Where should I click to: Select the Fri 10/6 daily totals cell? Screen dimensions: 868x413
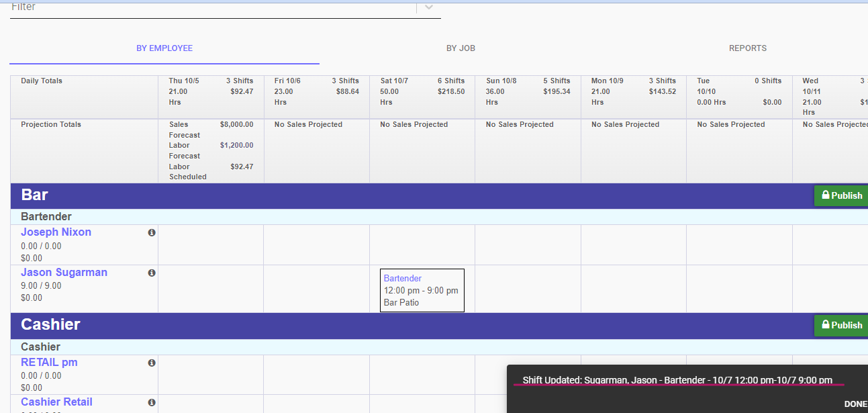point(317,97)
